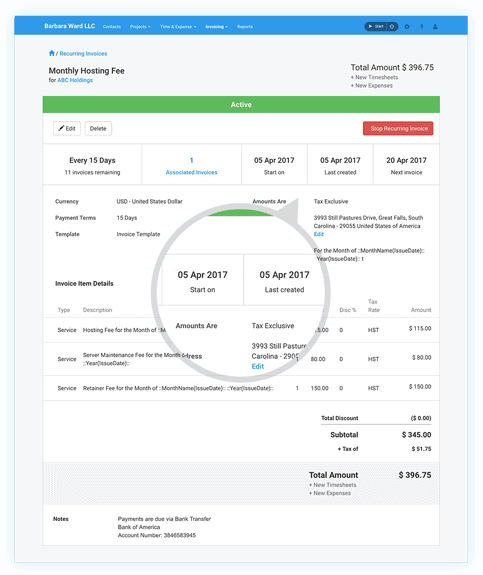Click the Description column header
Viewport: 483px width, 575px height.
point(98,310)
